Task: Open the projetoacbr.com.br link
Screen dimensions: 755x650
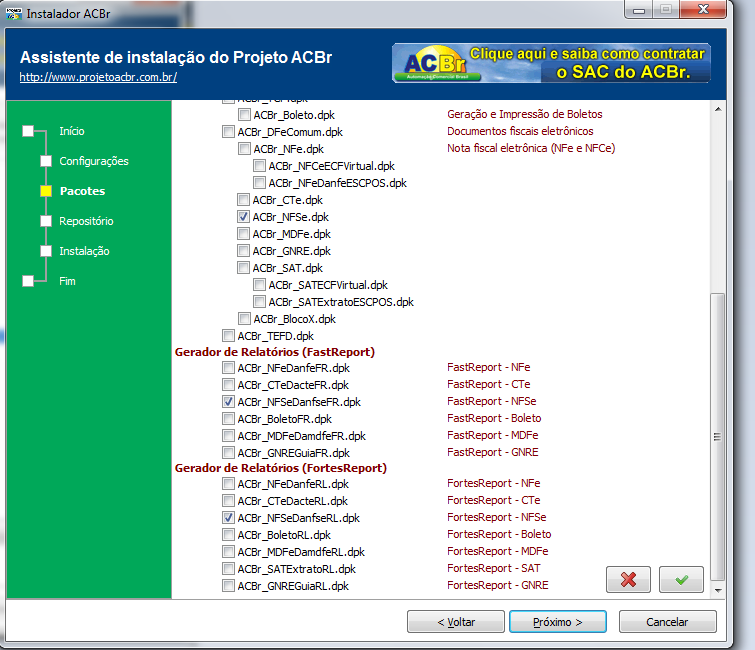Action: 98,77
